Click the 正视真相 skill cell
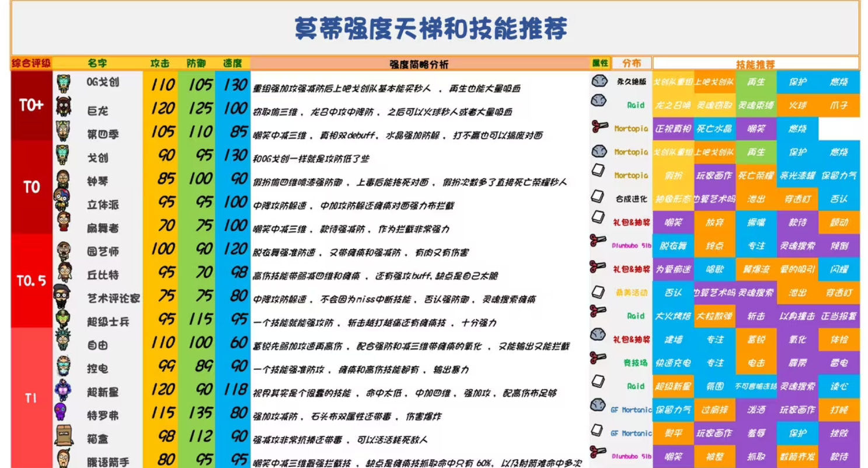868x468 pixels. pos(673,129)
